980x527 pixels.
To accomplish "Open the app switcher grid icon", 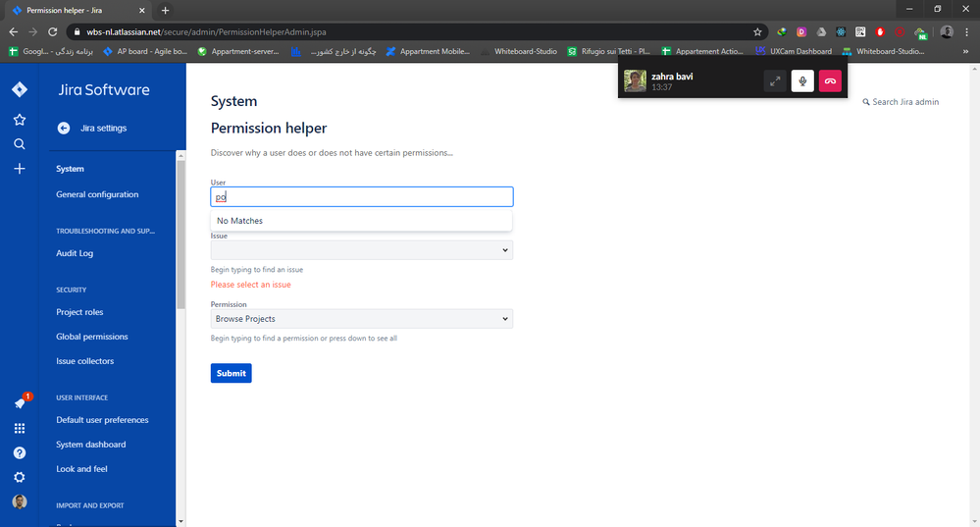I will click(20, 428).
